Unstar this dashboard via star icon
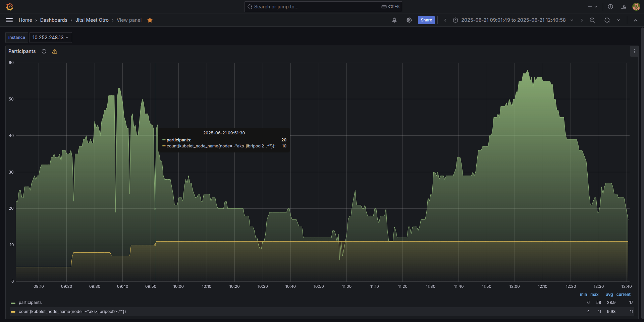644x322 pixels. [x=150, y=20]
